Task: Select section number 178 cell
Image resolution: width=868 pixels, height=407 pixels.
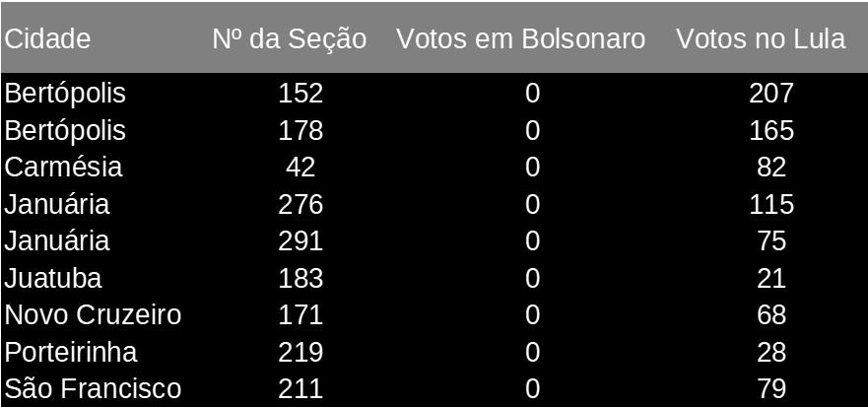Action: pyautogui.click(x=300, y=131)
